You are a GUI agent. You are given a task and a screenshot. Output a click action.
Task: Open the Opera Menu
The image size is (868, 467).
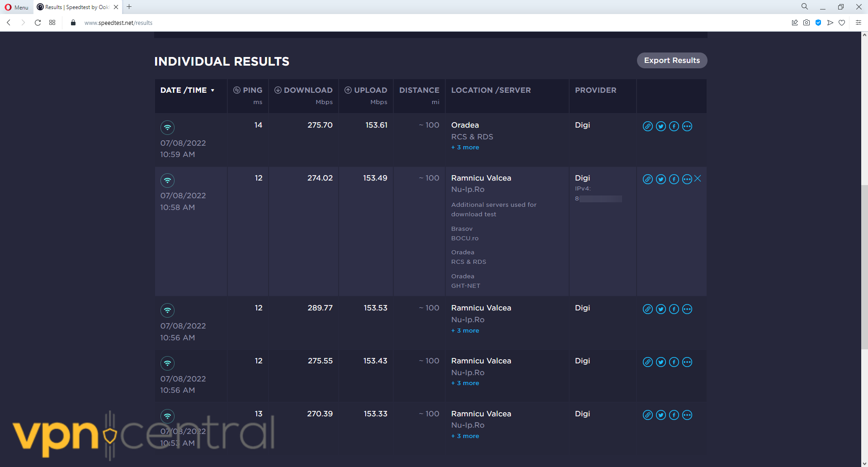17,7
